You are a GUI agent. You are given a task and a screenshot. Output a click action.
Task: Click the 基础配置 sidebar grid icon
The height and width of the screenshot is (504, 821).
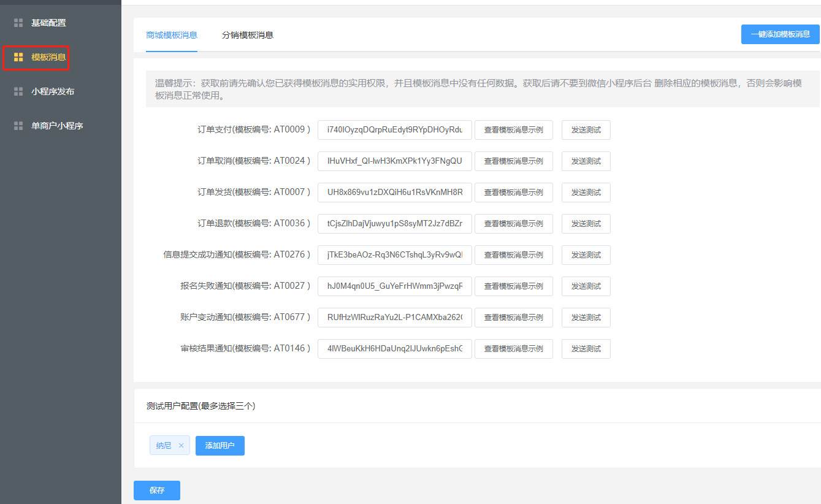pyautogui.click(x=18, y=23)
